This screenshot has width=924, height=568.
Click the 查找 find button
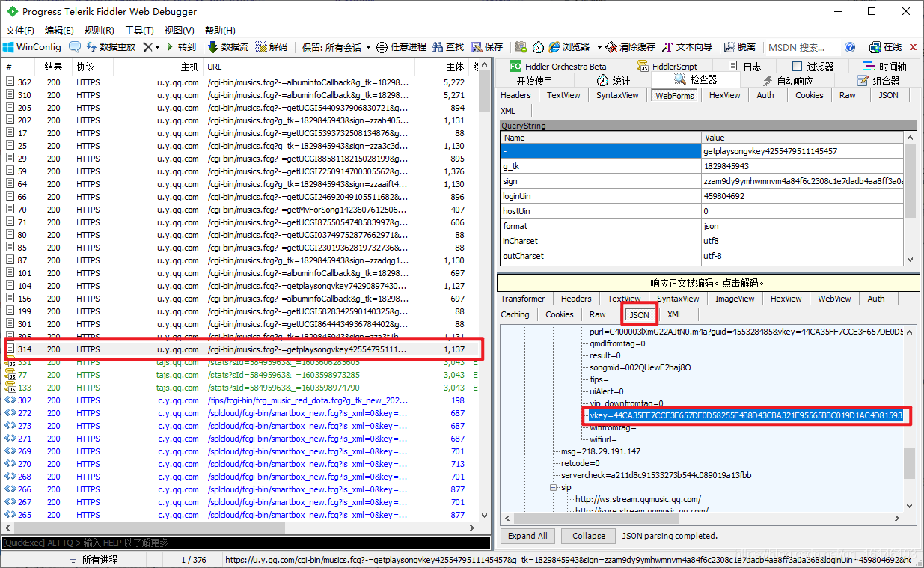448,46
